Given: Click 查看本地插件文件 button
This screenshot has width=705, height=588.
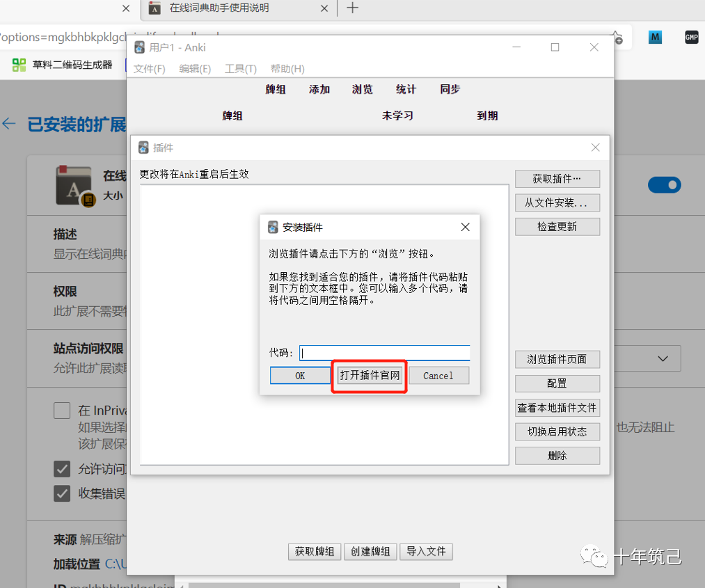Looking at the screenshot, I should coord(557,408).
